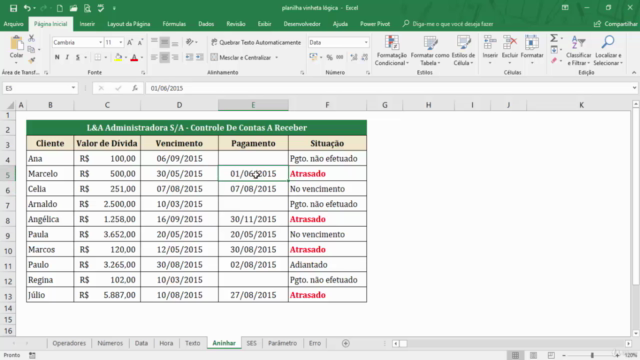The image size is (640, 360).
Task: Switch to Page Layout view in the status bar
Action: [533, 356]
